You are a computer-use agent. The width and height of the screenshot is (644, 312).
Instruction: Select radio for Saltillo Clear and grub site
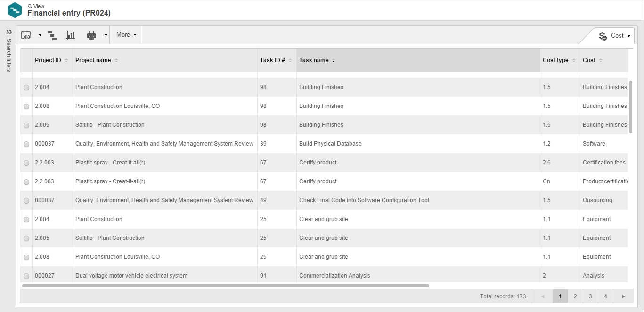26,238
